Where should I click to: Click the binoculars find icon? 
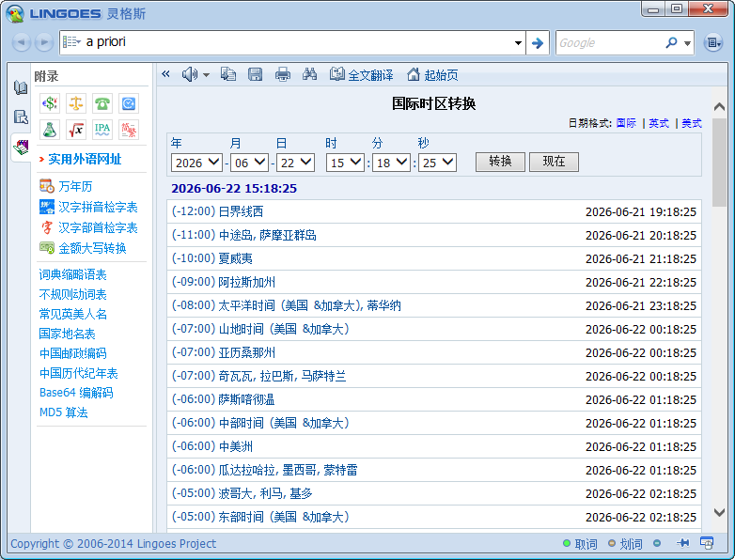(x=309, y=74)
